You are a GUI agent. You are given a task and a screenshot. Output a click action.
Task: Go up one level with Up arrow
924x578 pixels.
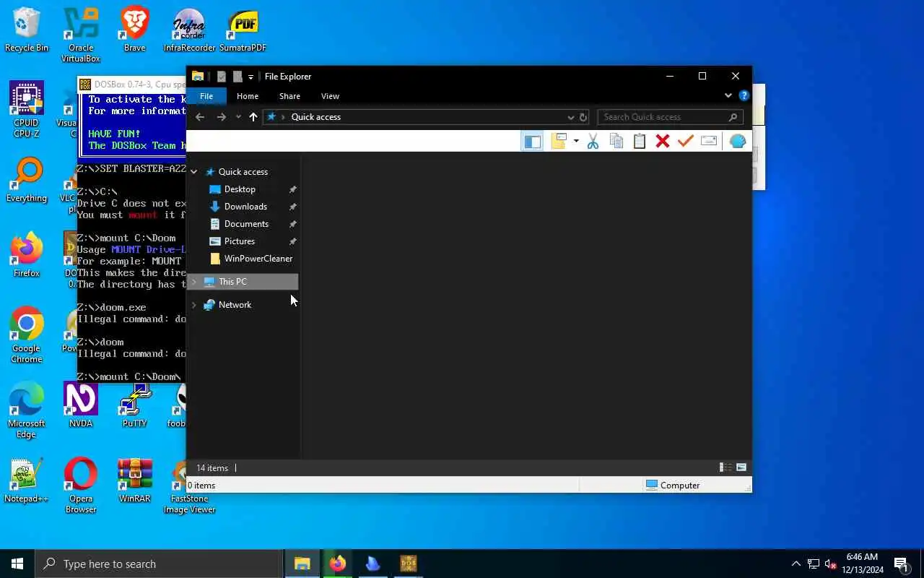tap(253, 117)
